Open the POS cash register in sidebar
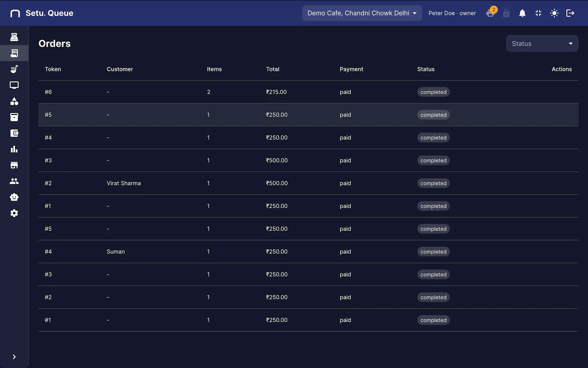This screenshot has height=368, width=588. (x=14, y=37)
